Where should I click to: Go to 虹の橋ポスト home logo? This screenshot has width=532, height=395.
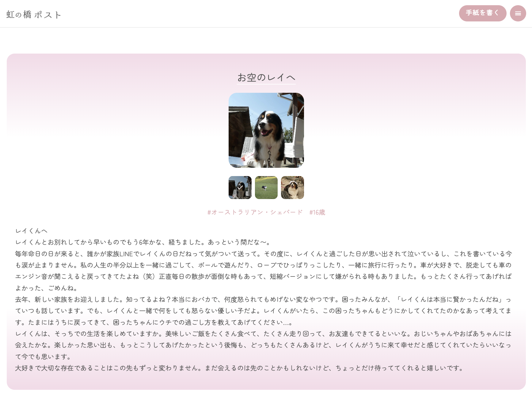34,14
